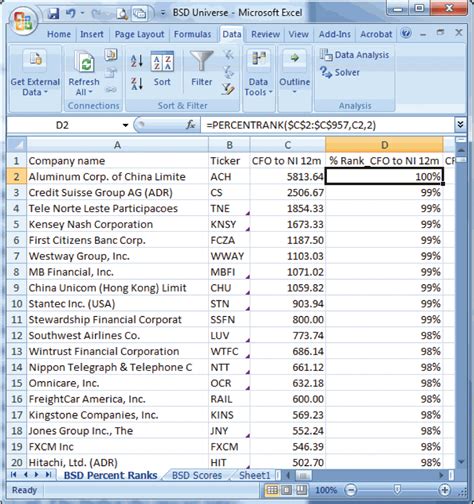The width and height of the screenshot is (474, 504).
Task: Go to last sheet tab arrow
Action: tap(48, 475)
